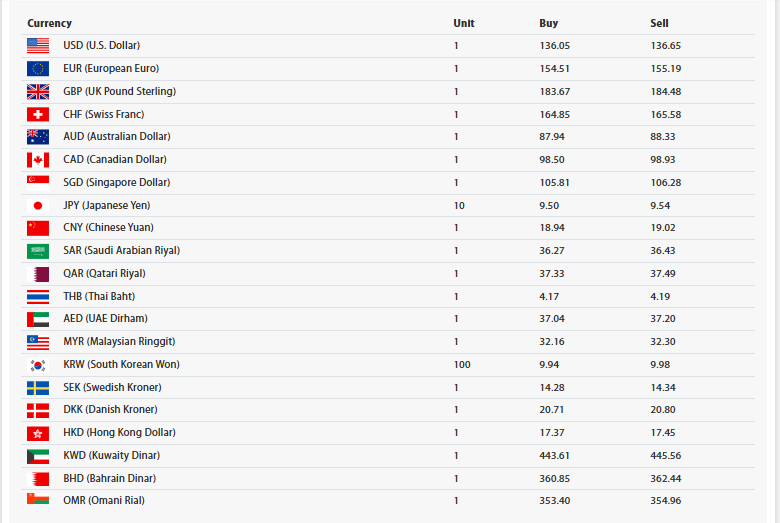Image resolution: width=780 pixels, height=523 pixels.
Task: Click the Buy column header
Action: click(549, 23)
